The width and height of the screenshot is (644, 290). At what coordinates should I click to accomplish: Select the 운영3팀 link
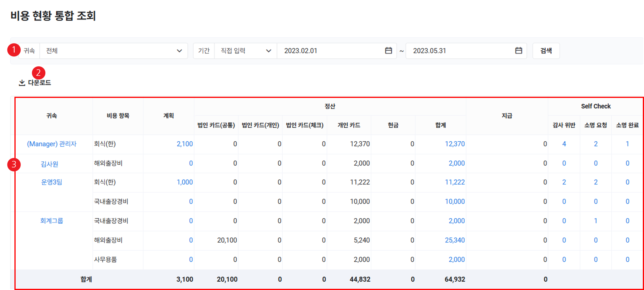[x=51, y=182]
